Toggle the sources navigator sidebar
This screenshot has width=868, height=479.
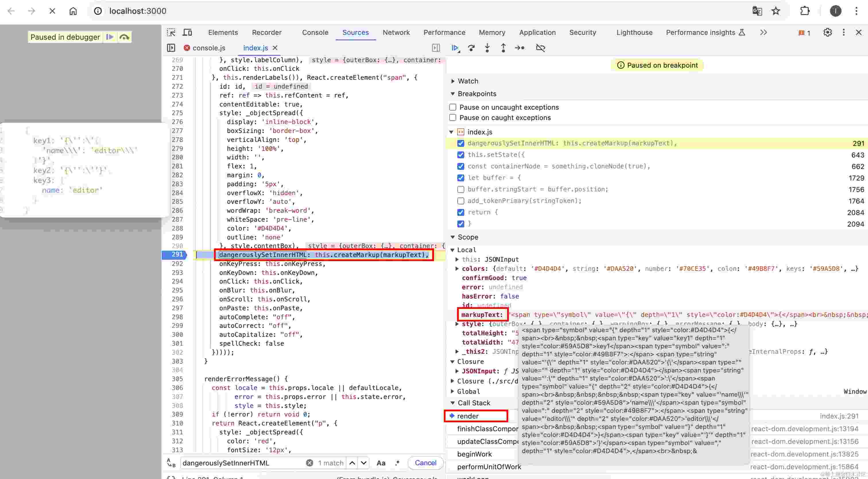(171, 48)
